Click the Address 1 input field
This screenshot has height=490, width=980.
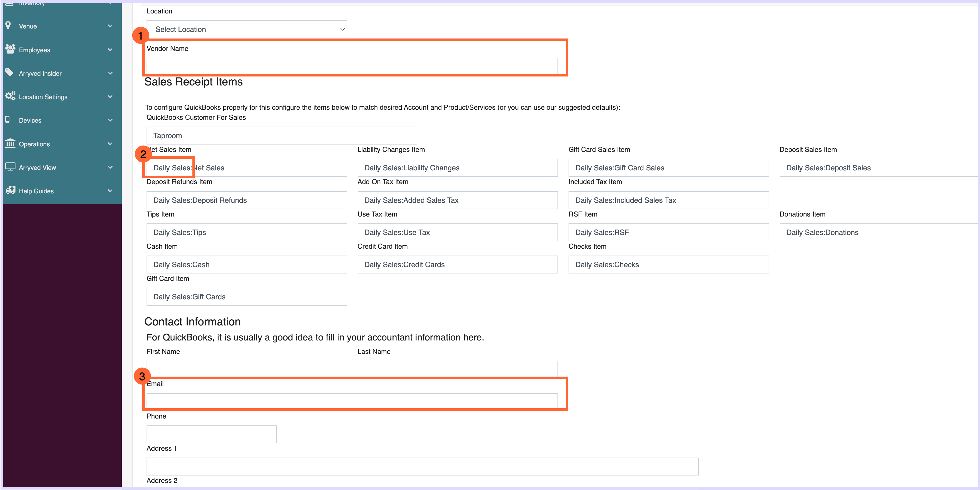click(x=422, y=466)
